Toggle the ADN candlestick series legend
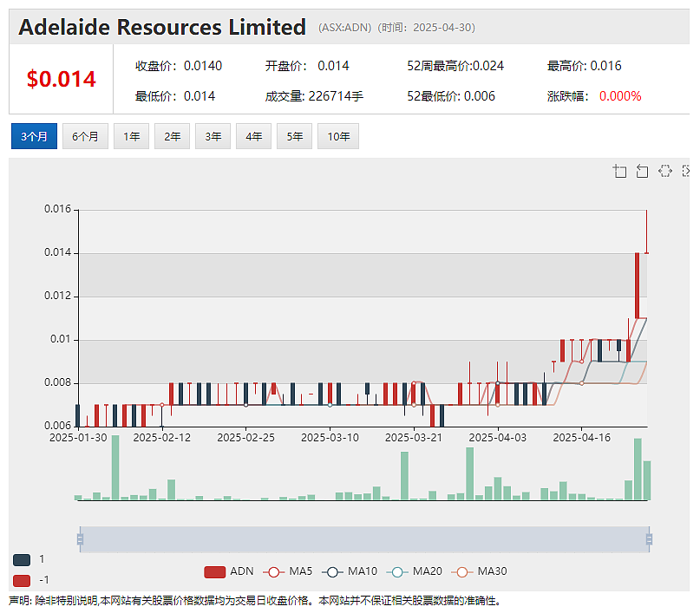 (229, 571)
